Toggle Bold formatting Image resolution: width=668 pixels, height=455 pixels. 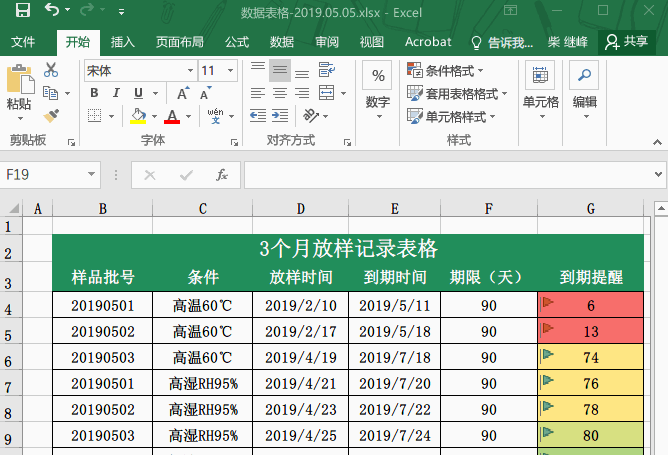(94, 93)
